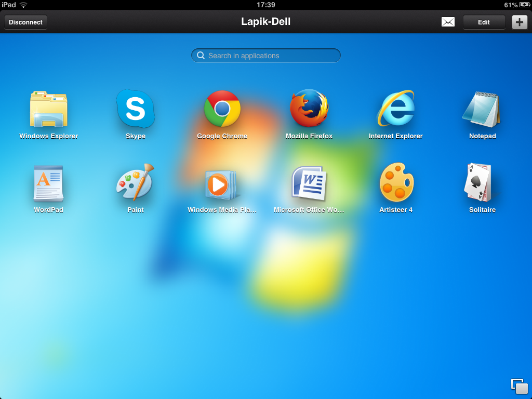The image size is (532, 399).
Task: Open the Notepad application
Action: pyautogui.click(x=482, y=110)
